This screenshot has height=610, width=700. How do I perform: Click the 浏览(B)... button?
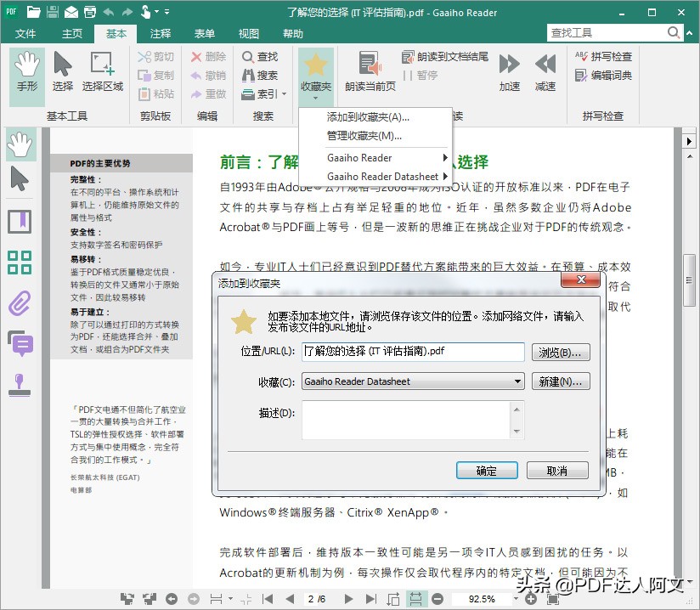(561, 353)
